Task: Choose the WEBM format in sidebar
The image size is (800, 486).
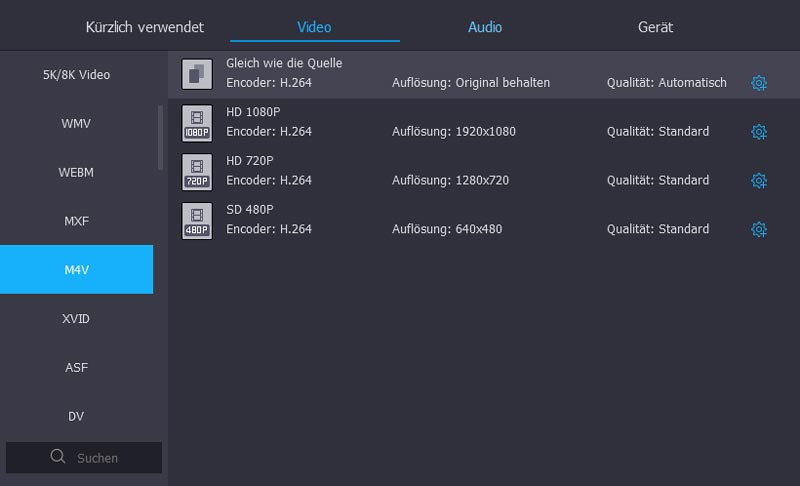Action: tap(76, 172)
